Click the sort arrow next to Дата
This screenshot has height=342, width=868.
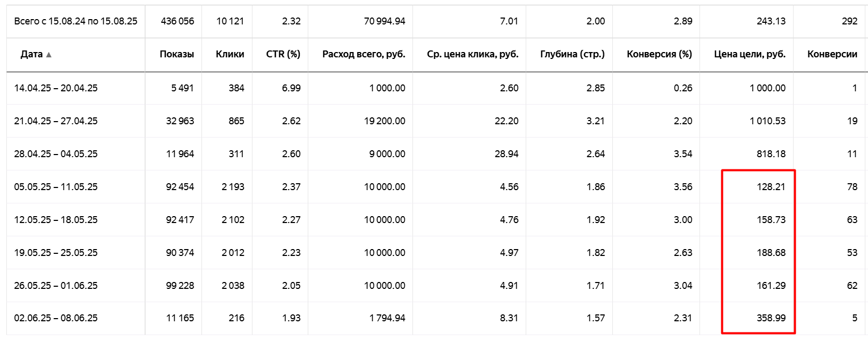(49, 55)
